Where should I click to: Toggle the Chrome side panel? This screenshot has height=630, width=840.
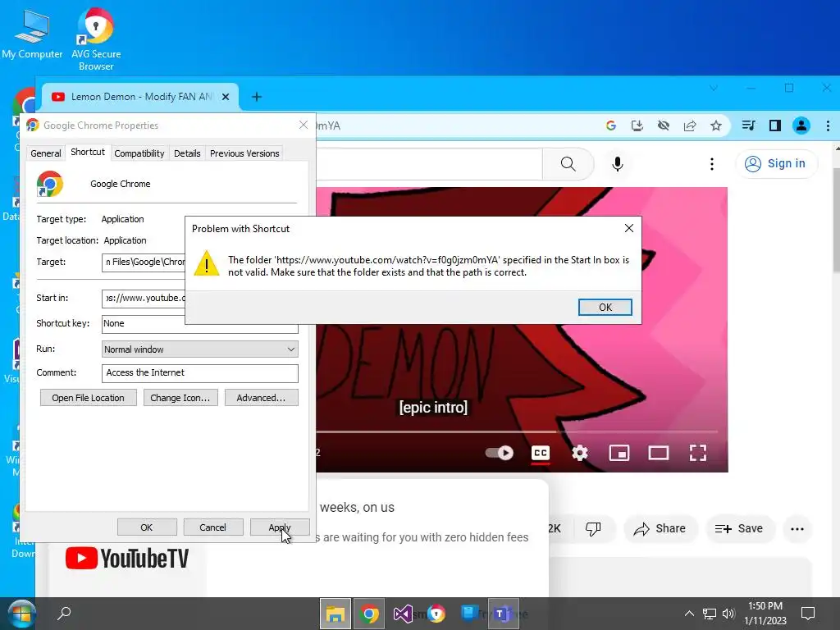pos(774,126)
